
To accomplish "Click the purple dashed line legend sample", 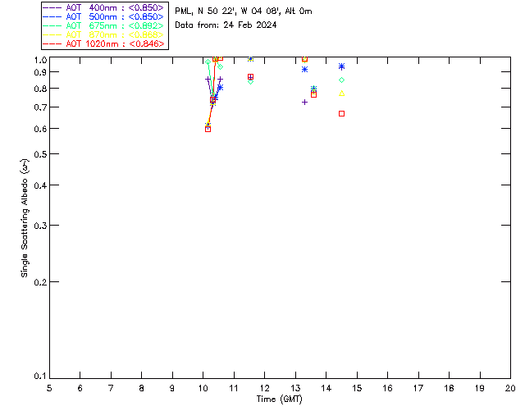I will click(x=52, y=7).
